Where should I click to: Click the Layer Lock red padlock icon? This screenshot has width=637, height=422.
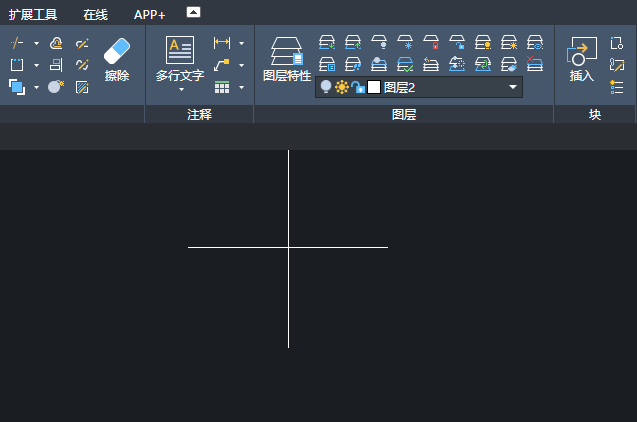tap(431, 42)
